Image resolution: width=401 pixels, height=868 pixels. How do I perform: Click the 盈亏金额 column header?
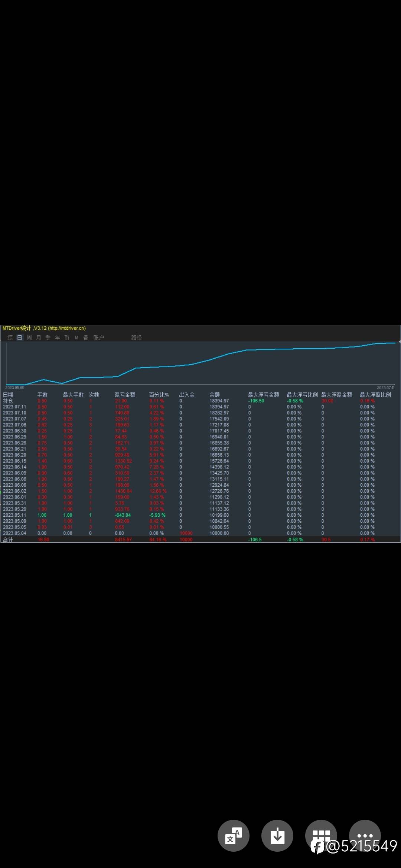[125, 395]
